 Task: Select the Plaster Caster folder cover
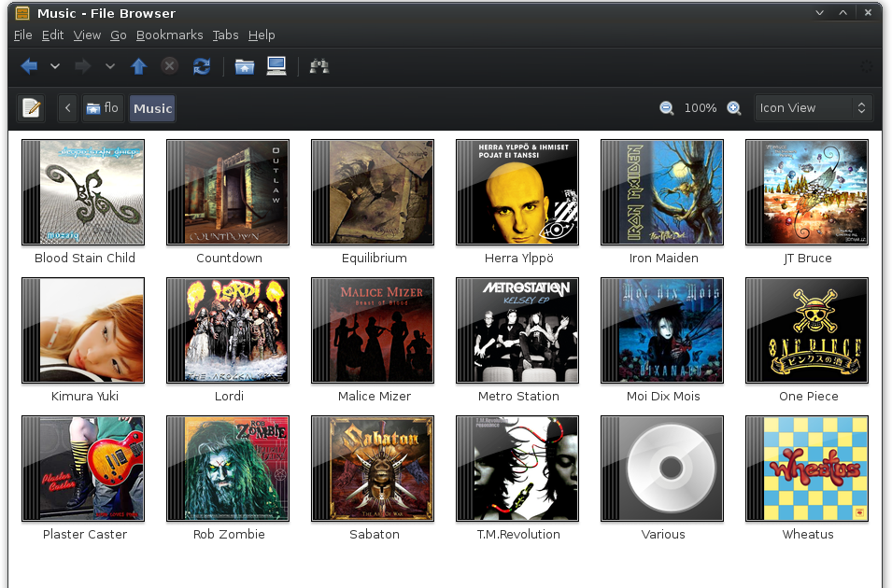83,469
